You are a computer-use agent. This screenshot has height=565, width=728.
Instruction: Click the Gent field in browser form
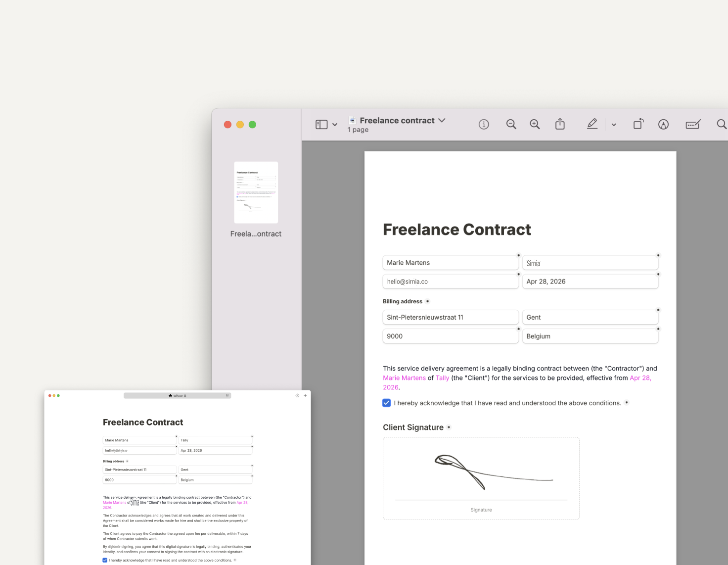[215, 470]
